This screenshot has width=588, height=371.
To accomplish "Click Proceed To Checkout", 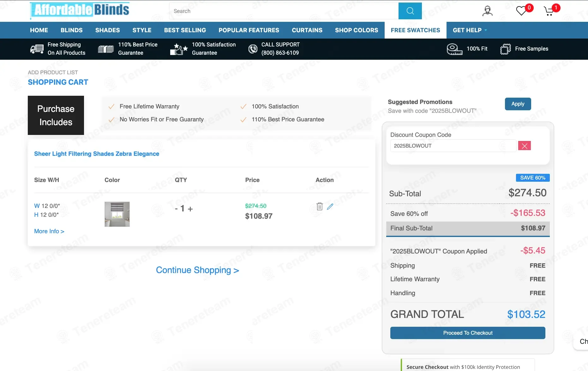I will click(x=468, y=333).
